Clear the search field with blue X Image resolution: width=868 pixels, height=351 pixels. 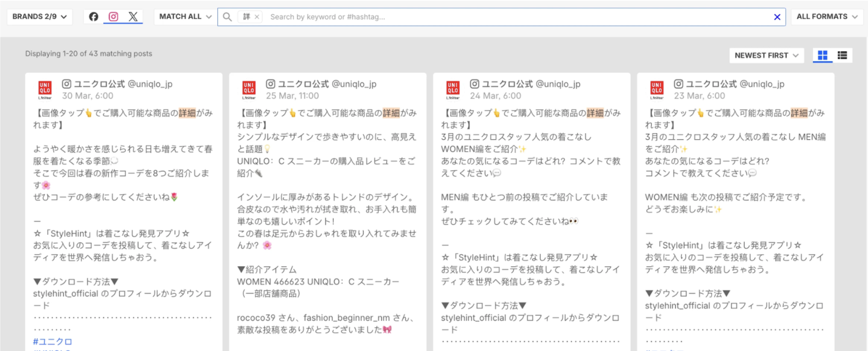777,17
